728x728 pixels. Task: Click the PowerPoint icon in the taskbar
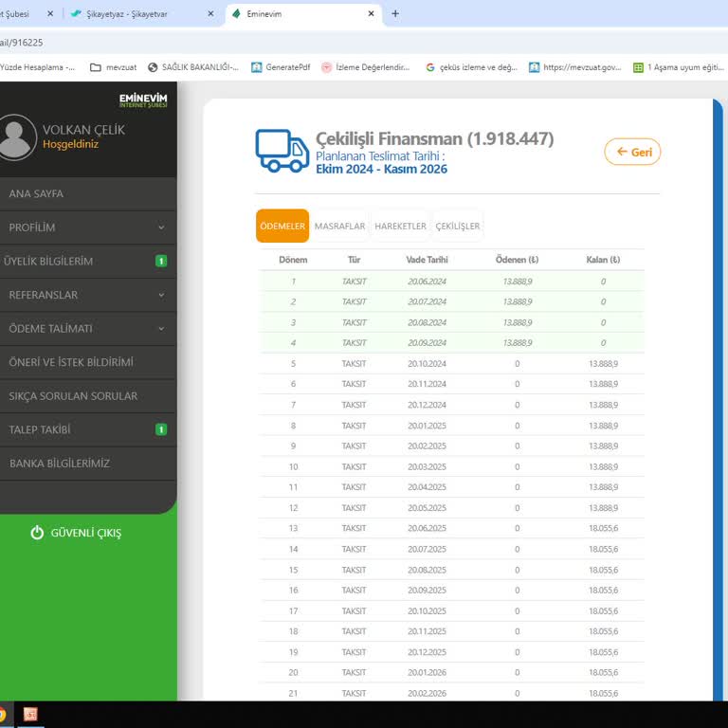tap(30, 714)
